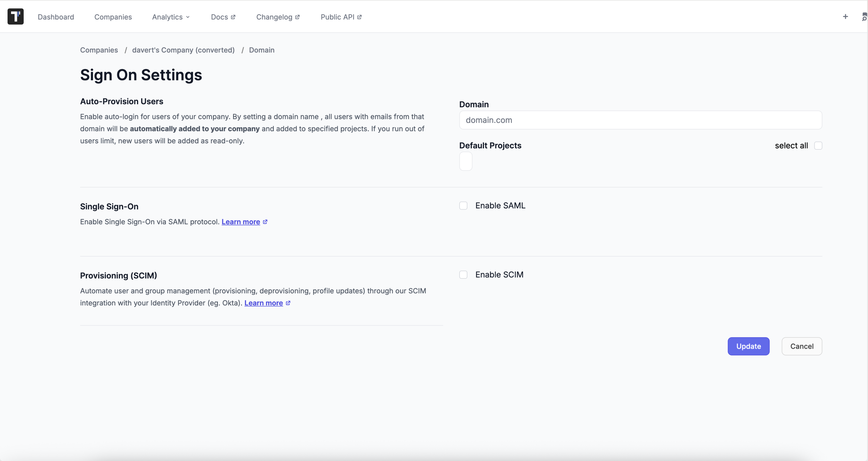Click the external-link icon next to Changelog
This screenshot has height=461, width=868.
[x=298, y=16]
